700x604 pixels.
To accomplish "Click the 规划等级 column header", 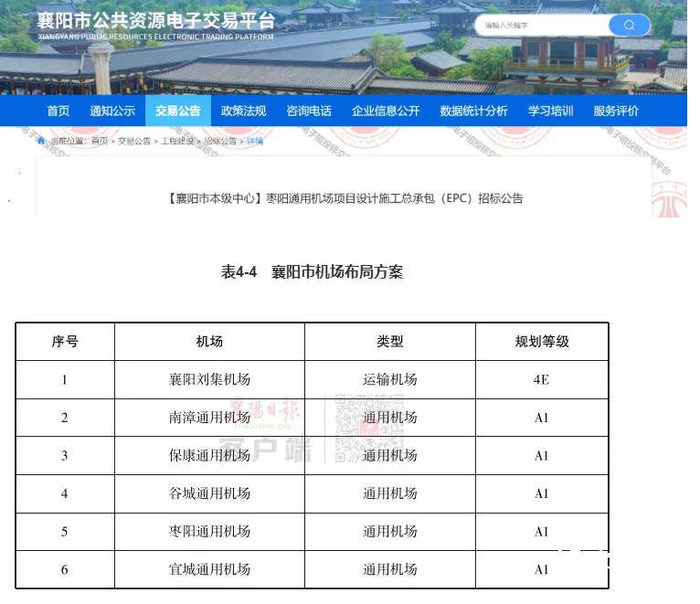I will (542, 342).
